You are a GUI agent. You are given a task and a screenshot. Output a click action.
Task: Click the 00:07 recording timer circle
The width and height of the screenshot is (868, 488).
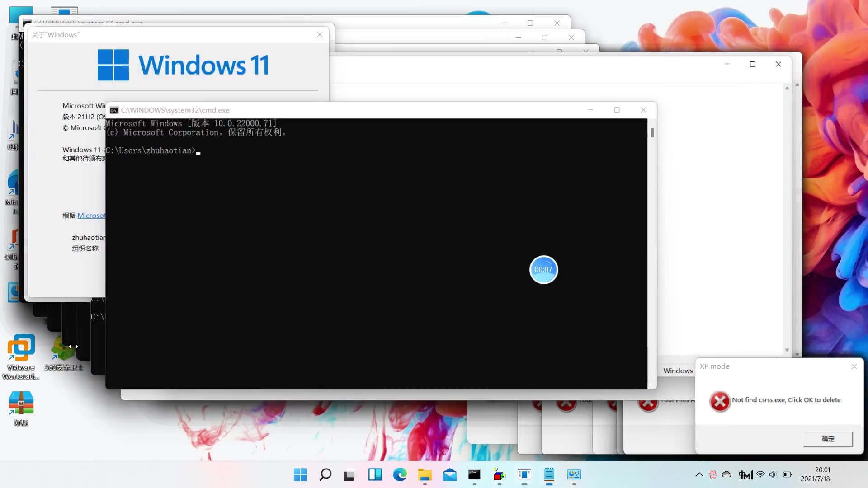pos(543,270)
